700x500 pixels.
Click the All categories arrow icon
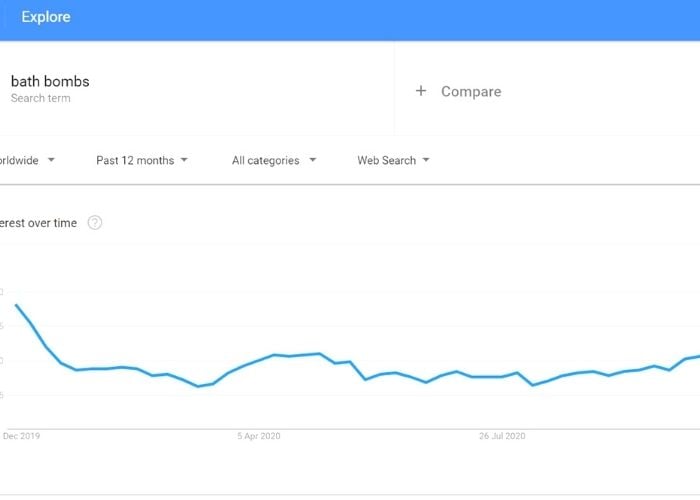pyautogui.click(x=312, y=159)
